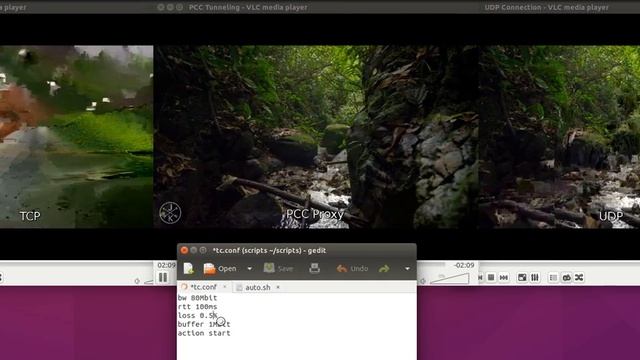Stop playback in UDP Connection VLC
The image size is (640, 360).
(x=491, y=278)
